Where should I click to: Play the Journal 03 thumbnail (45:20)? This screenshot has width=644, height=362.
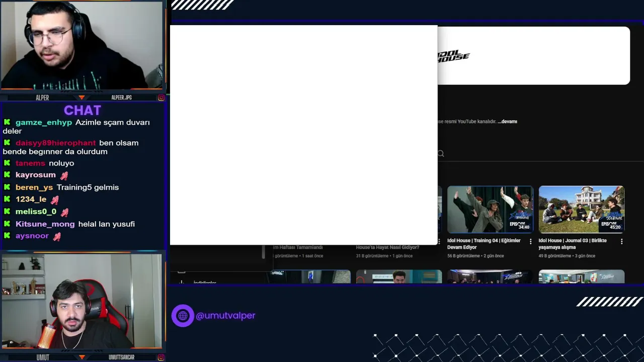coord(582,209)
